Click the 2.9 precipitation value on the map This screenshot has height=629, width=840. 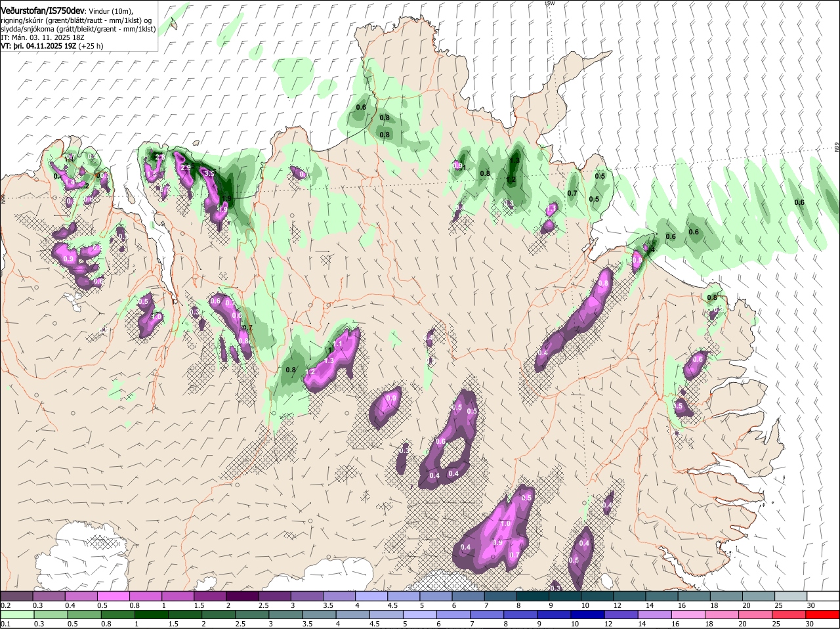coord(186,168)
